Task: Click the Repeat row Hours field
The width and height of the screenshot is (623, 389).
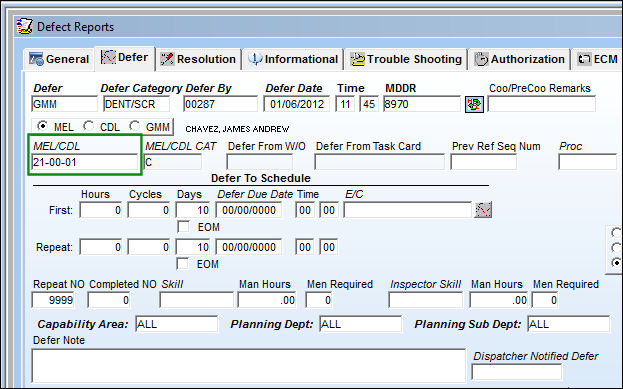Action: 101,247
